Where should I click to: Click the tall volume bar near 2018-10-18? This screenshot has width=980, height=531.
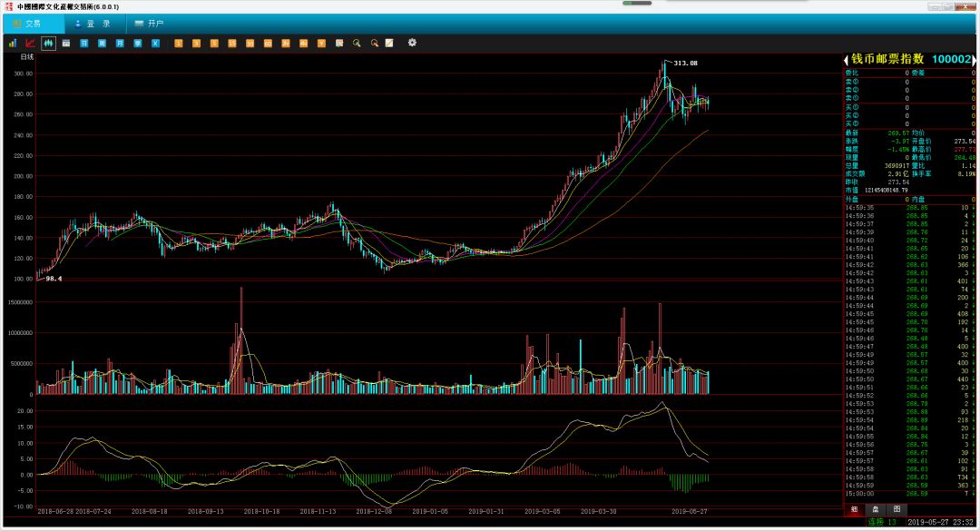pos(241,341)
